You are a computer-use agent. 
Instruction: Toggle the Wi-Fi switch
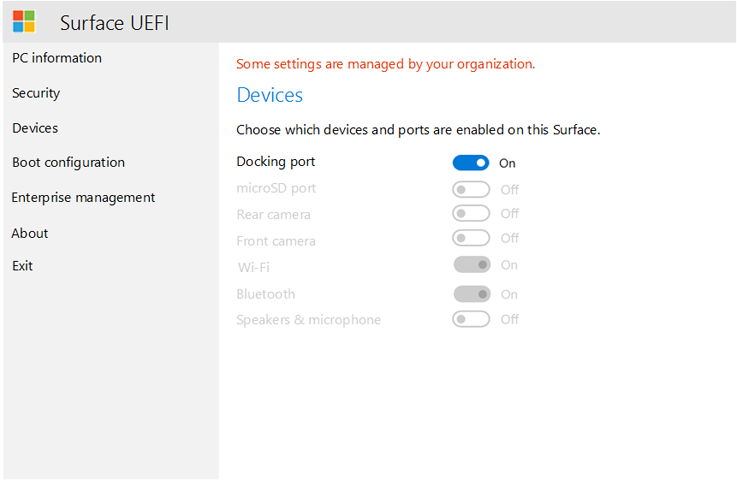471,265
